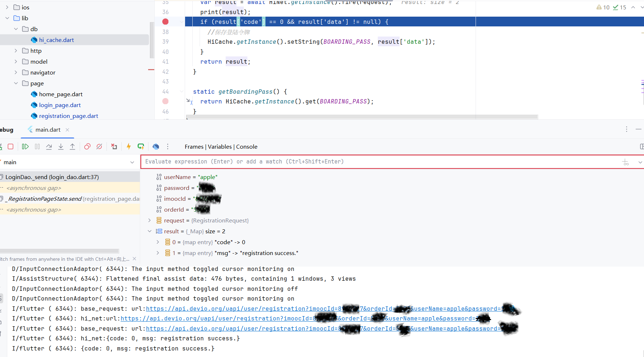This screenshot has height=357, width=644.
Task: Add the expression as a watch
Action: click(626, 162)
